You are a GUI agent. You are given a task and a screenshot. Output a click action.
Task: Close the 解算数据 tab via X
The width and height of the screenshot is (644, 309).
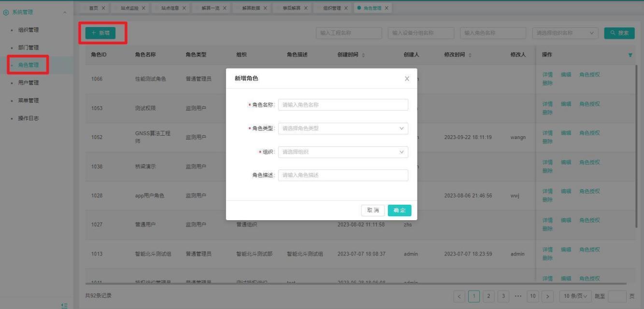(x=265, y=8)
